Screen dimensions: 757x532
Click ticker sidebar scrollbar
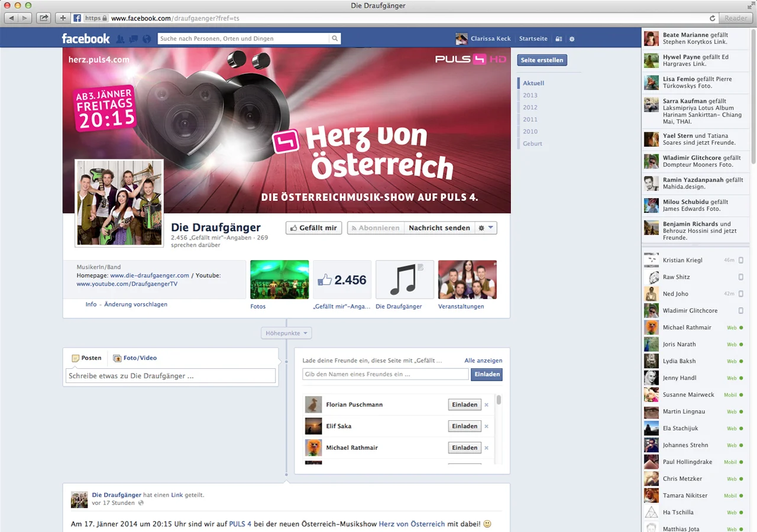click(x=753, y=98)
